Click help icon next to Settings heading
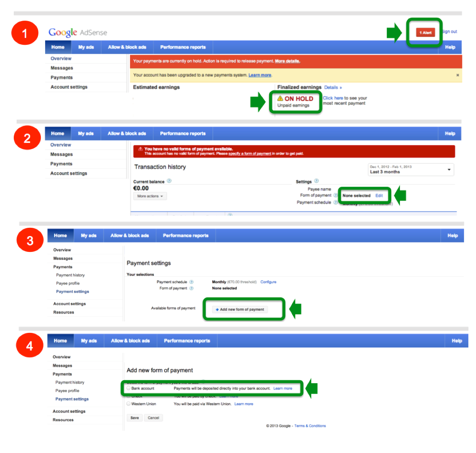The image size is (476, 453). tap(316, 181)
